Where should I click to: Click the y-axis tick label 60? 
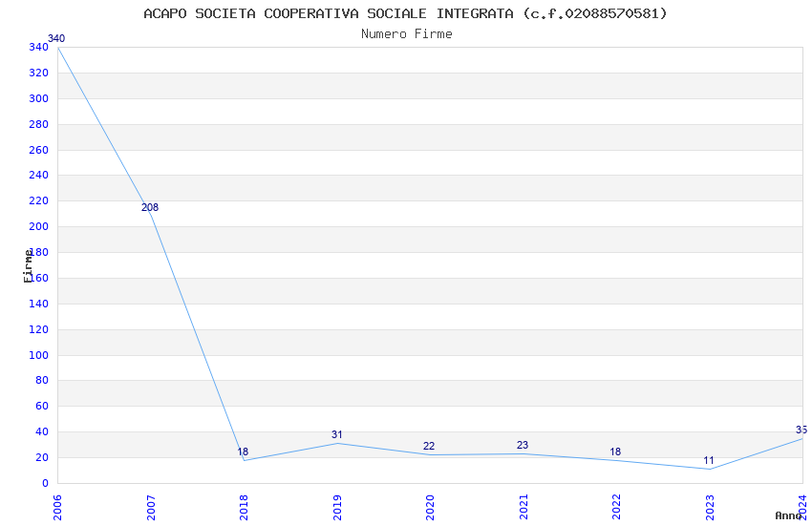(x=42, y=406)
